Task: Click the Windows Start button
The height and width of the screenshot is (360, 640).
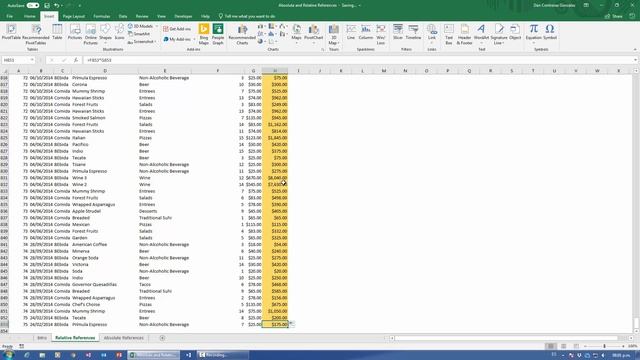Action: (x=8, y=355)
